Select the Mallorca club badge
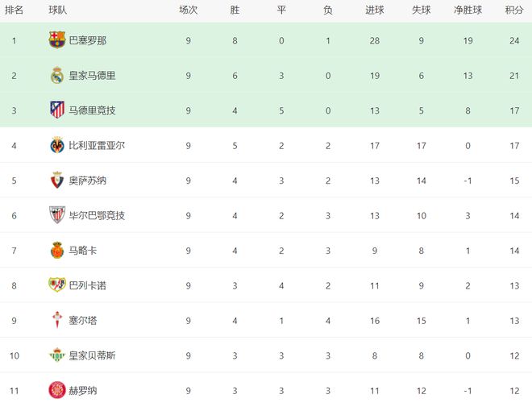The height and width of the screenshot is (407, 532). (x=57, y=251)
